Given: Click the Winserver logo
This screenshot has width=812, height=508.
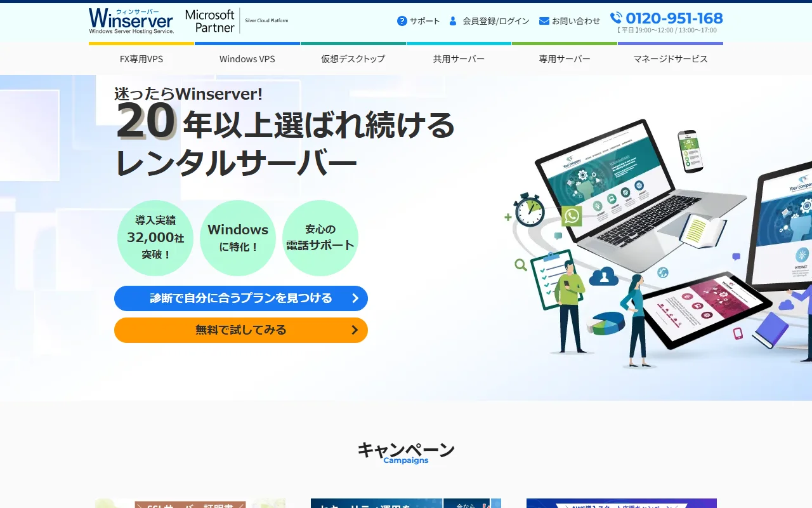Looking at the screenshot, I should click(x=131, y=21).
